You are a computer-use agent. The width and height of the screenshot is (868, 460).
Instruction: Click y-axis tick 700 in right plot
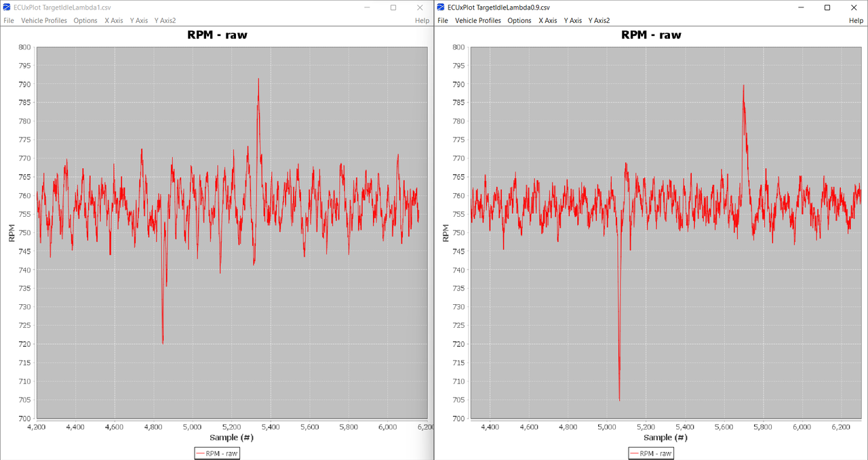[x=458, y=418]
